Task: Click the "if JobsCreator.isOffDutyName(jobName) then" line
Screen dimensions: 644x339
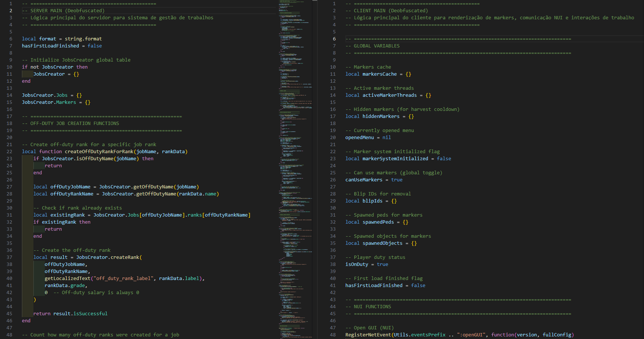Action: [x=93, y=159]
